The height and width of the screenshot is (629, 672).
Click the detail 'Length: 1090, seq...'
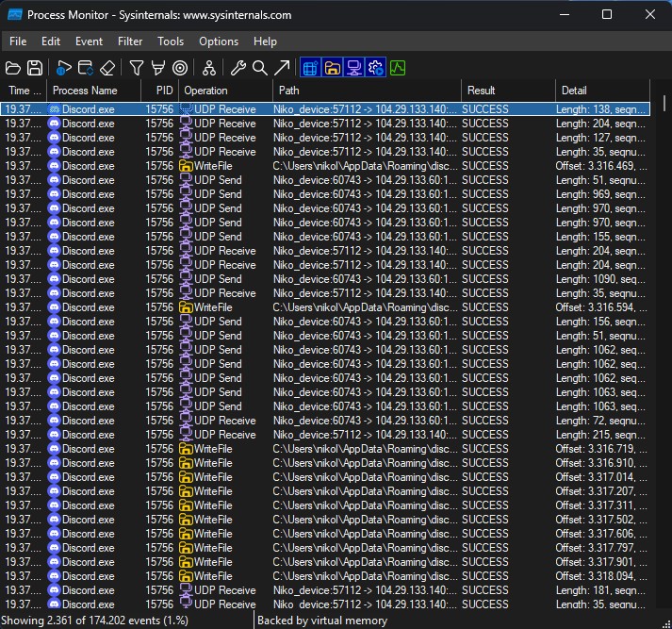coord(600,279)
